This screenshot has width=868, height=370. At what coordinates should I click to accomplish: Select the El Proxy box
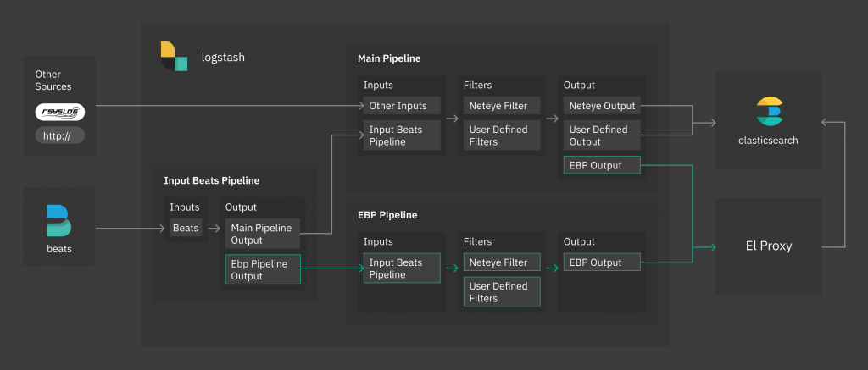(768, 246)
